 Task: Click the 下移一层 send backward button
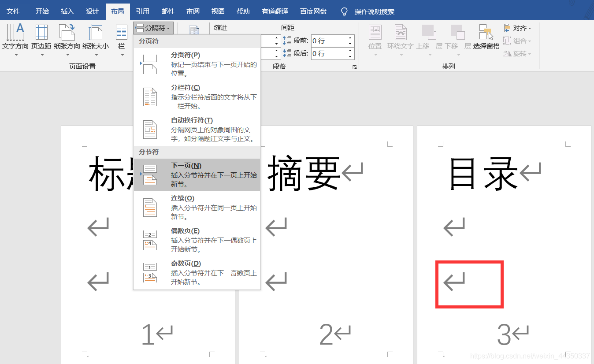pyautogui.click(x=458, y=41)
